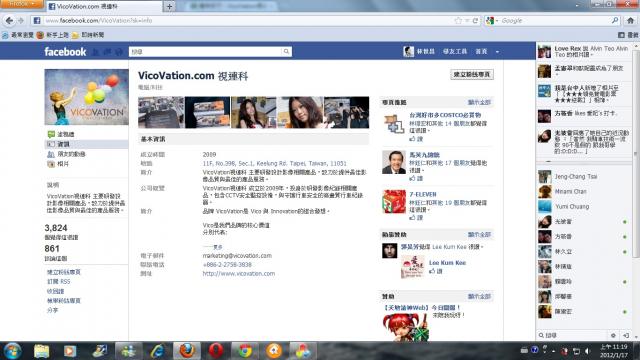Click the Lee Kum Kee page link

tap(447, 262)
